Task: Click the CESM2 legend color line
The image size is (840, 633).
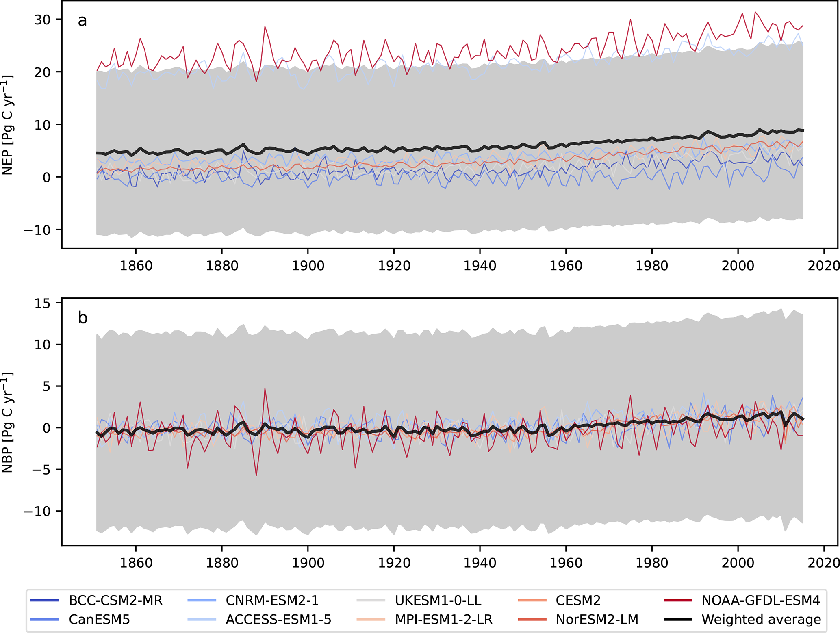Action: point(532,600)
